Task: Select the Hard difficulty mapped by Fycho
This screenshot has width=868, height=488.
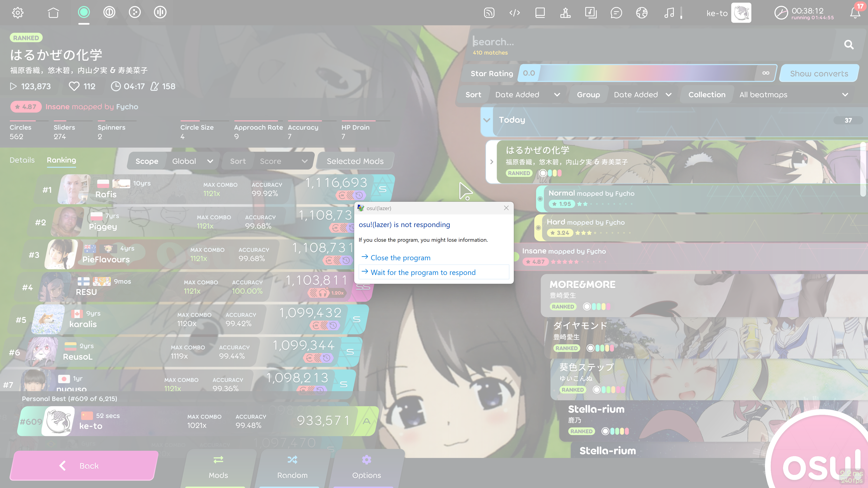Action: (701, 228)
